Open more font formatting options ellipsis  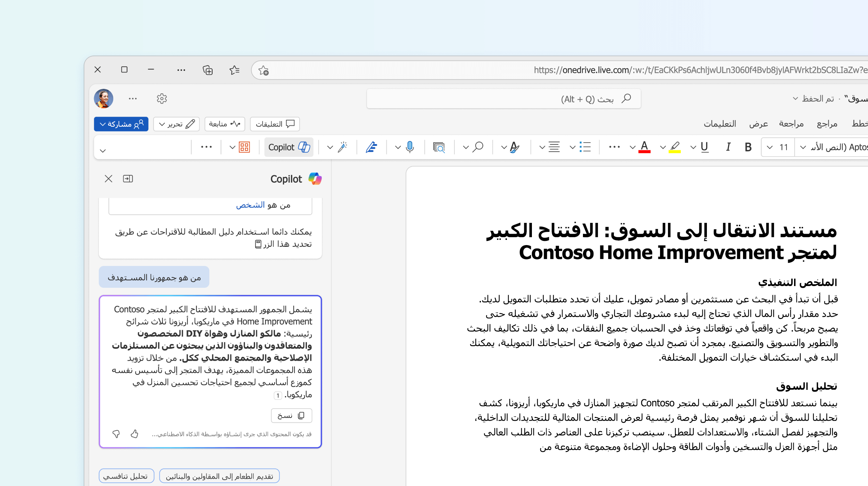click(x=614, y=147)
